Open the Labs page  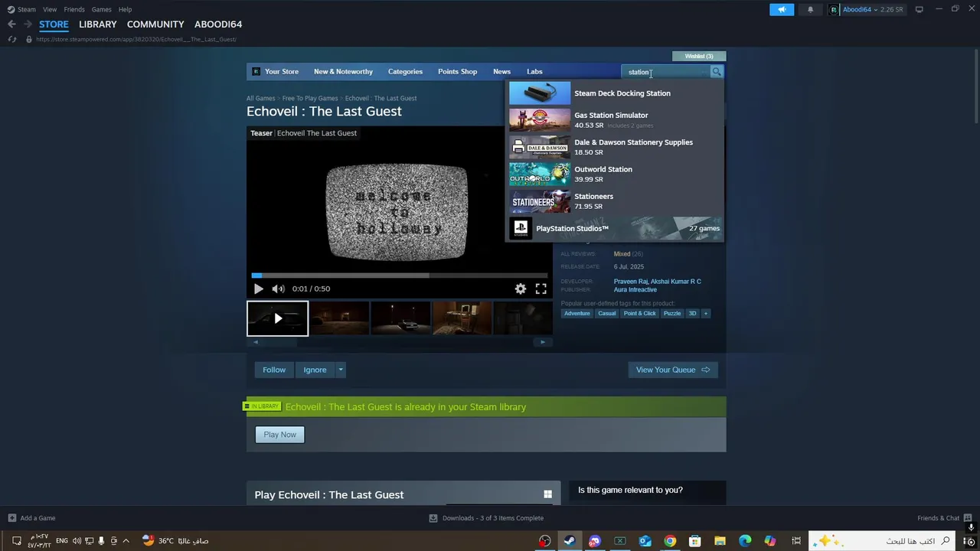point(534,72)
